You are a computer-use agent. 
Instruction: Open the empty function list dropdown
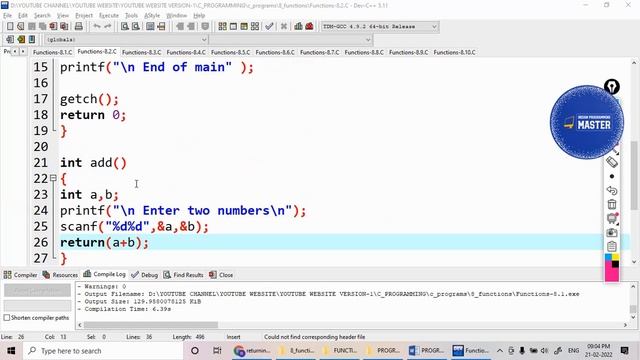(x=368, y=40)
